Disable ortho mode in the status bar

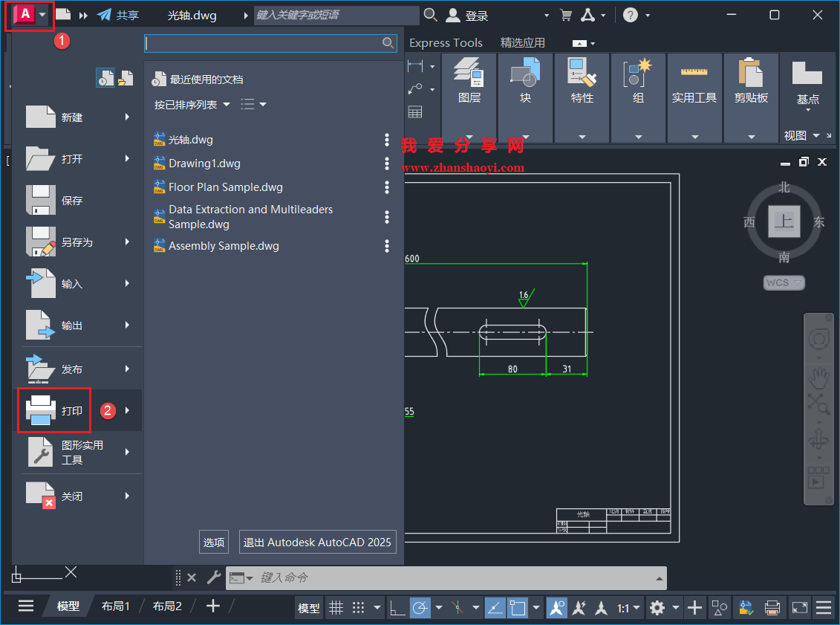pos(398,607)
